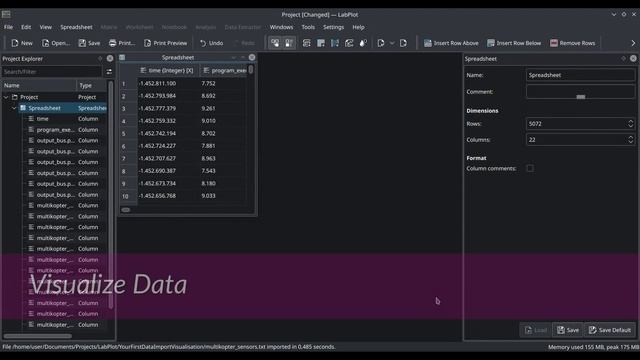Viewport: 640px width, 360px height.
Task: Open the Help menu
Action: (x=358, y=27)
